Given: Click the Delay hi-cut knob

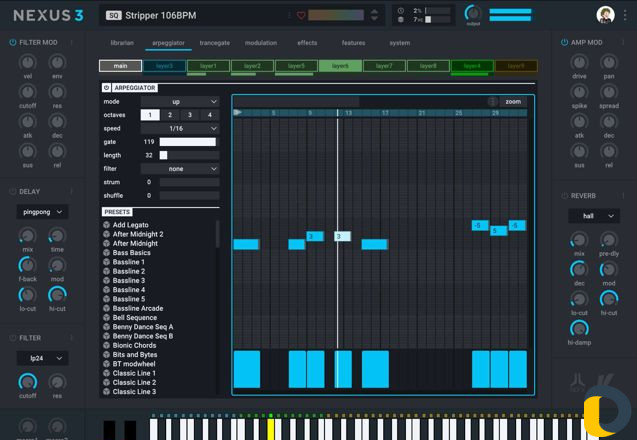Looking at the screenshot, I should [x=57, y=295].
